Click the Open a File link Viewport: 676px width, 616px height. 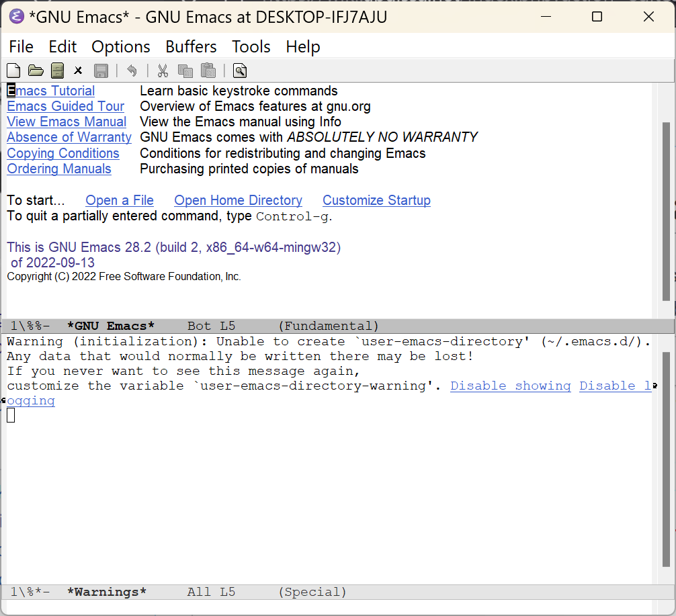[x=120, y=200]
